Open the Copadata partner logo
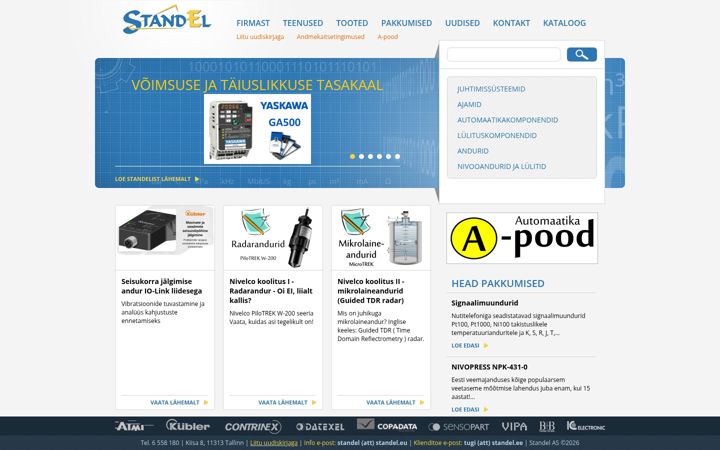This screenshot has width=720, height=450. pyautogui.click(x=387, y=425)
